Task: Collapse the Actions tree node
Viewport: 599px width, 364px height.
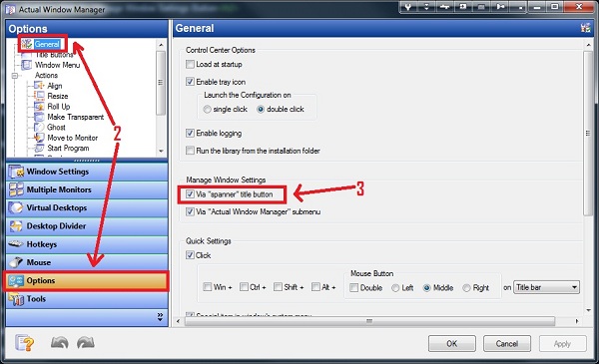Action: [x=15, y=76]
